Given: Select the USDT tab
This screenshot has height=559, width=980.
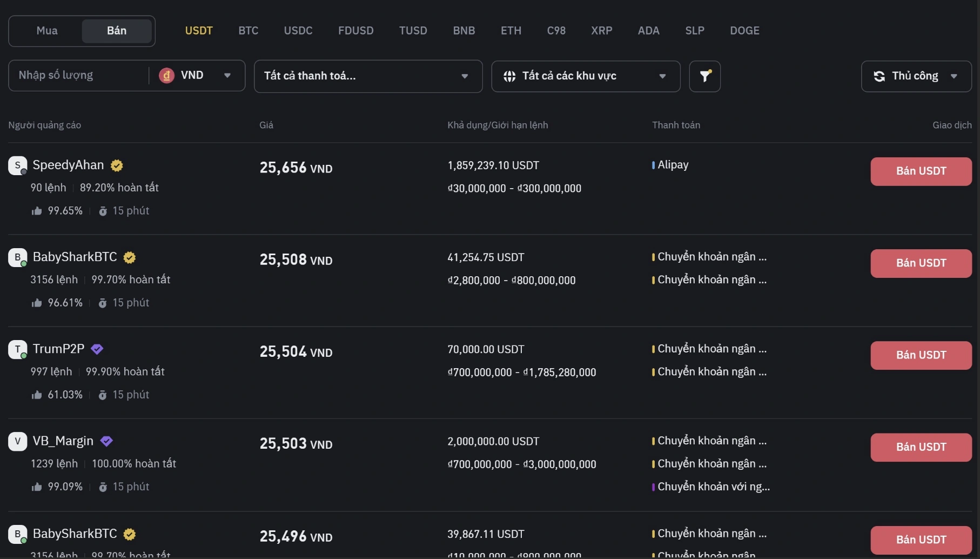Looking at the screenshot, I should [199, 31].
